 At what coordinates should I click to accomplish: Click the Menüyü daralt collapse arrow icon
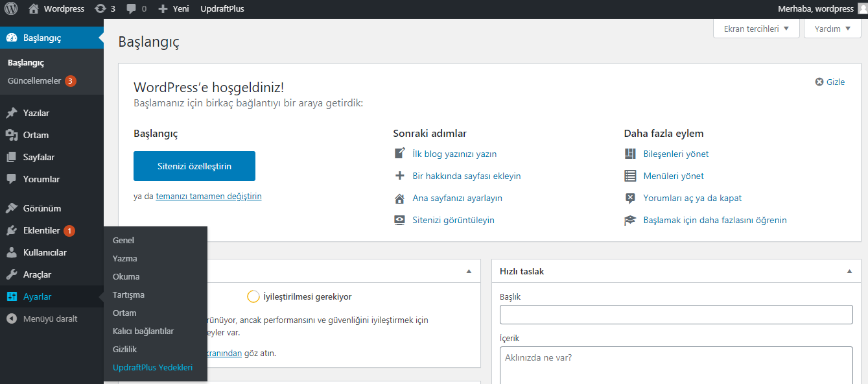click(x=12, y=318)
